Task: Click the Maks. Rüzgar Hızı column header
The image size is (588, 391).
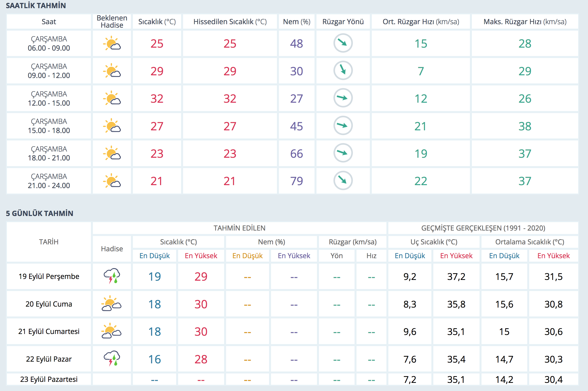Action: click(x=525, y=22)
